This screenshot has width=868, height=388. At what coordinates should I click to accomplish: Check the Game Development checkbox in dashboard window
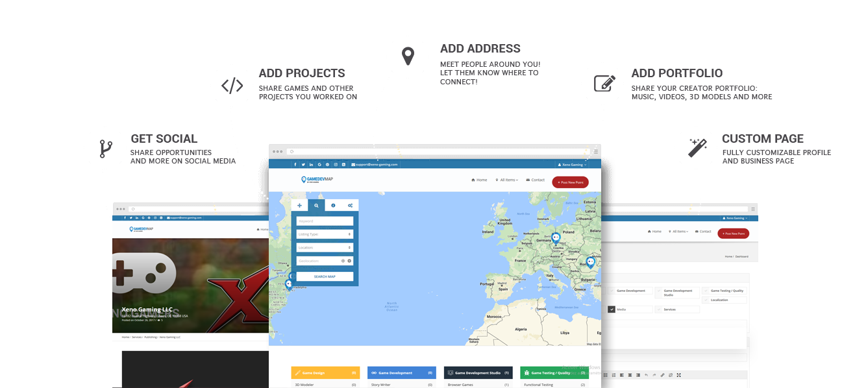pyautogui.click(x=611, y=291)
